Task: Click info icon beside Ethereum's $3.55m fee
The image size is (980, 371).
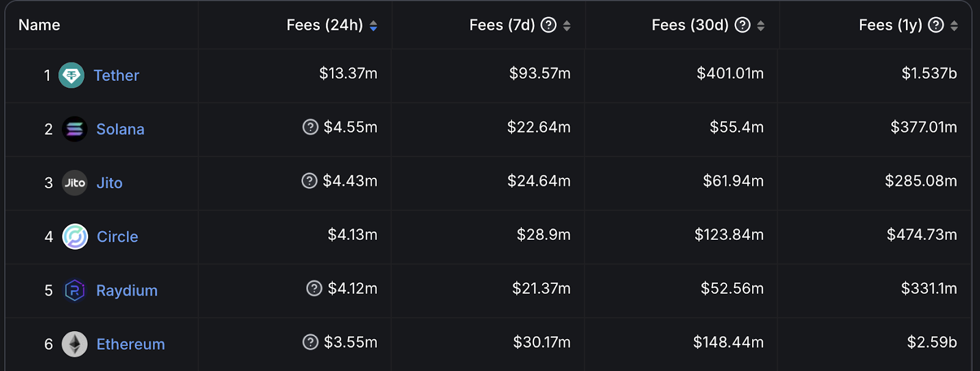Action: pyautogui.click(x=311, y=342)
